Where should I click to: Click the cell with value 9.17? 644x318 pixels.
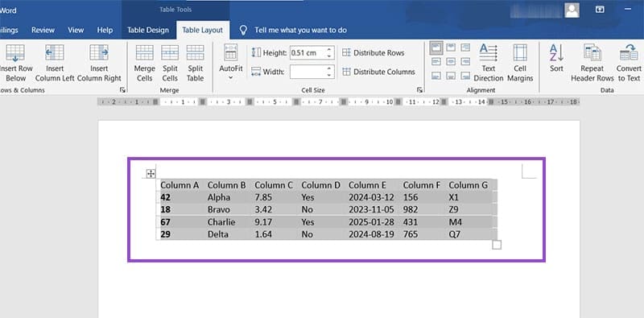click(274, 222)
